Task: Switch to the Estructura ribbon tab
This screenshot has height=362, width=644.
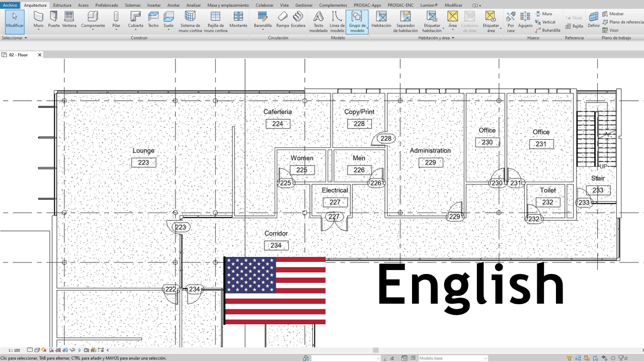Action: click(x=62, y=5)
